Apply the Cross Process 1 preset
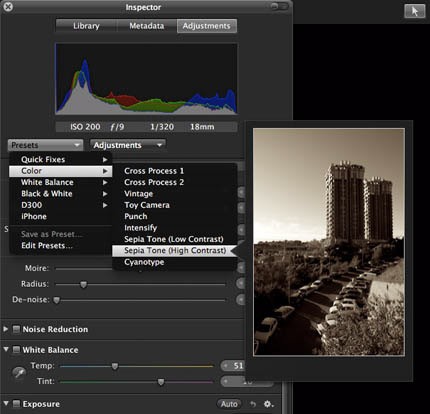 point(175,171)
